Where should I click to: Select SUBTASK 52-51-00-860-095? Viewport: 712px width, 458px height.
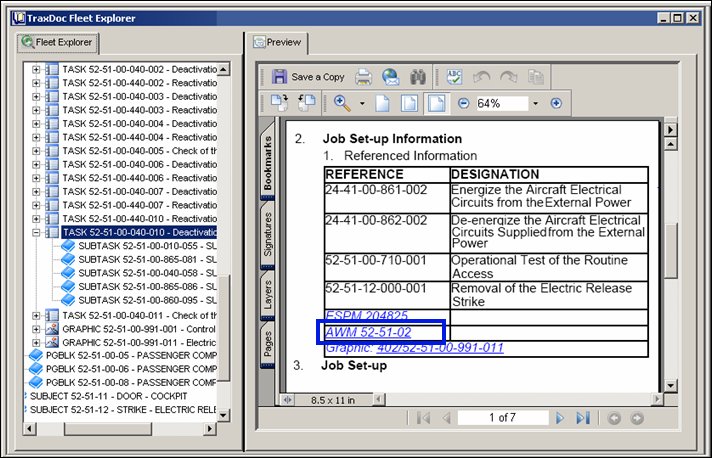pyautogui.click(x=147, y=300)
